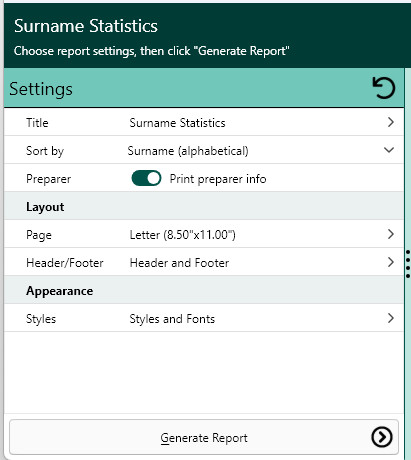
Task: Click the Preparer row label
Action: pyautogui.click(x=48, y=179)
